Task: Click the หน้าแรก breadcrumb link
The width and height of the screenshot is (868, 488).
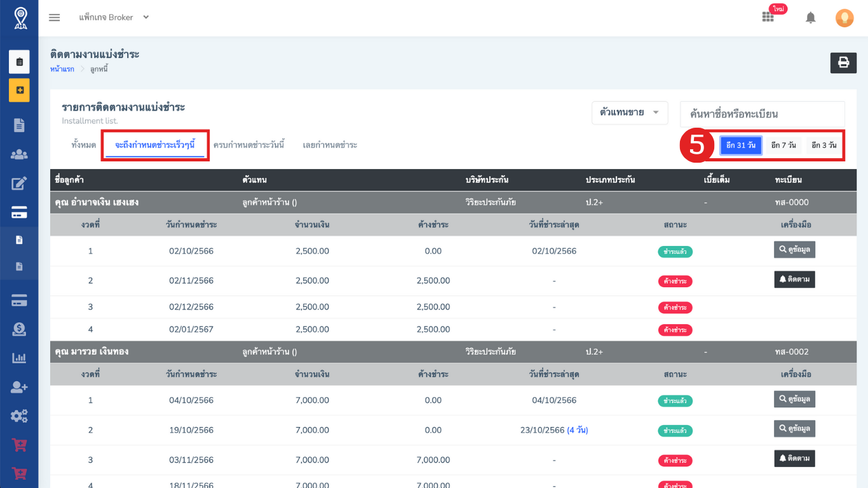Action: pos(62,69)
